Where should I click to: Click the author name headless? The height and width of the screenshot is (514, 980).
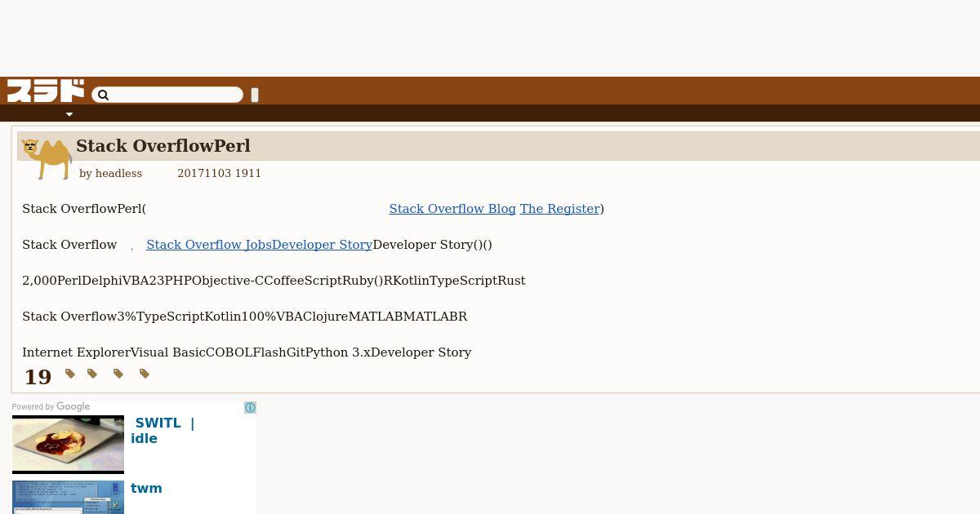click(x=118, y=174)
